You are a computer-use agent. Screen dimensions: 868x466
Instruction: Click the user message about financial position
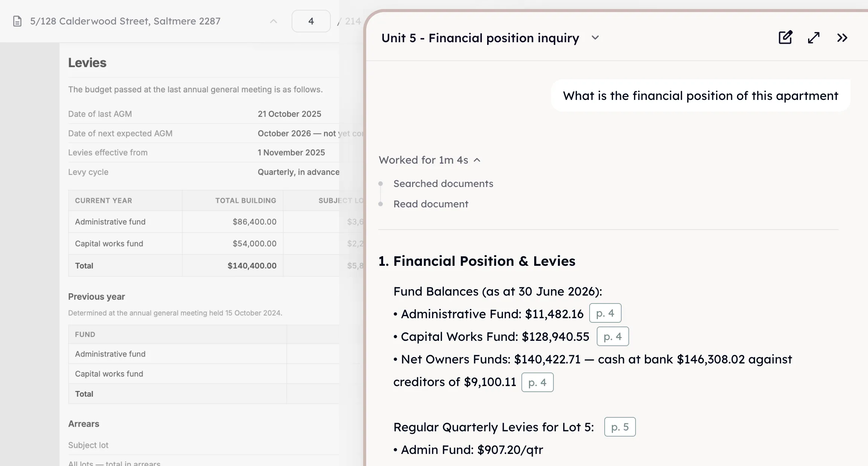tap(701, 95)
